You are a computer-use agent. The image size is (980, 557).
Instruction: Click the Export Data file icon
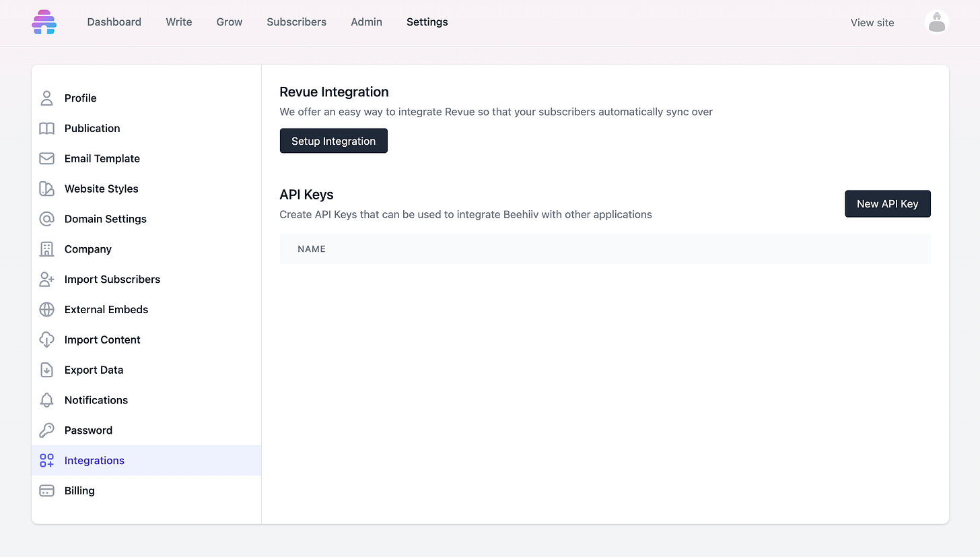46,370
